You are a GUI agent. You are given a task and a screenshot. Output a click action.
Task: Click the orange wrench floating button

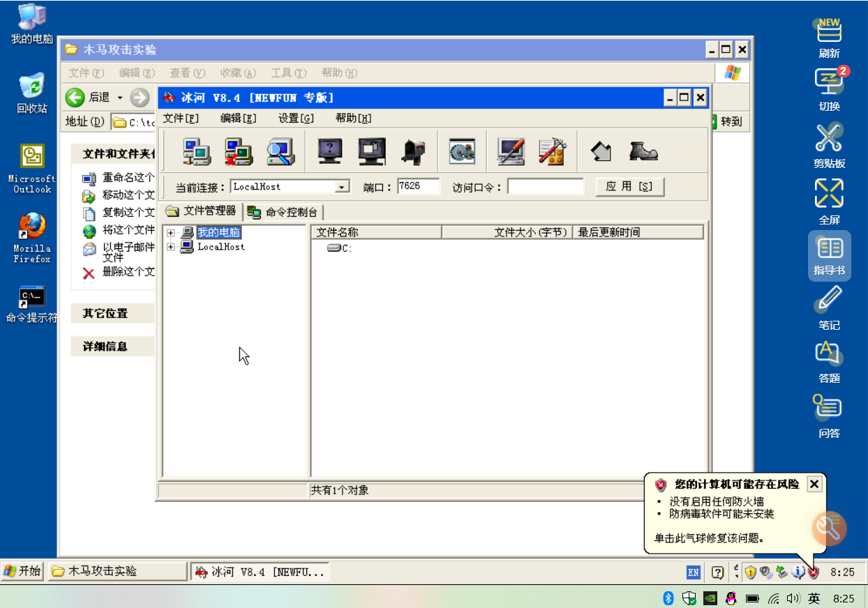coord(830,528)
